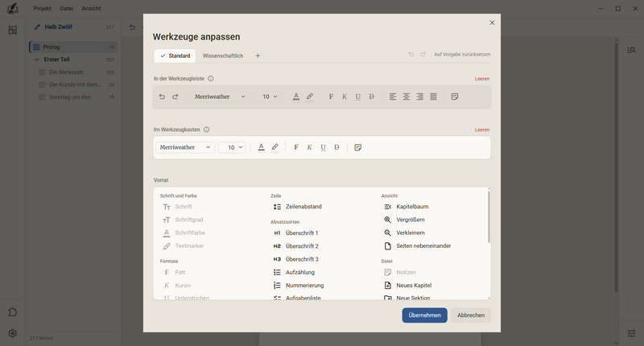Toggle strikethrough in the Werkzeugleiste row
The image size is (644, 346).
point(371,97)
